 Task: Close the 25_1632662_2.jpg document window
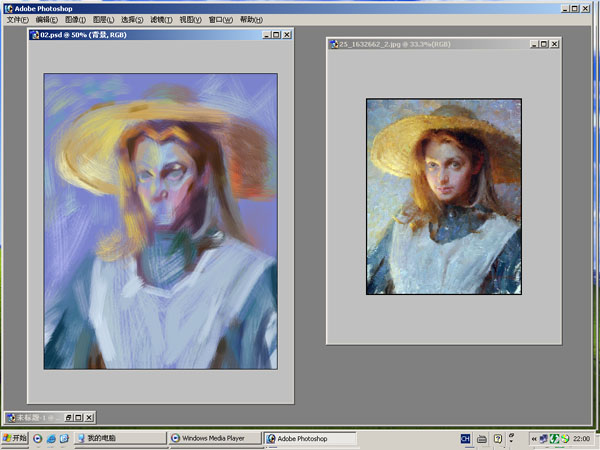tap(554, 44)
